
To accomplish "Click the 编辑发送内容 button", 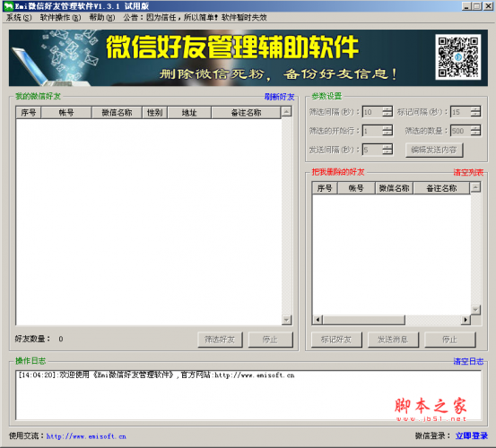I will (434, 150).
